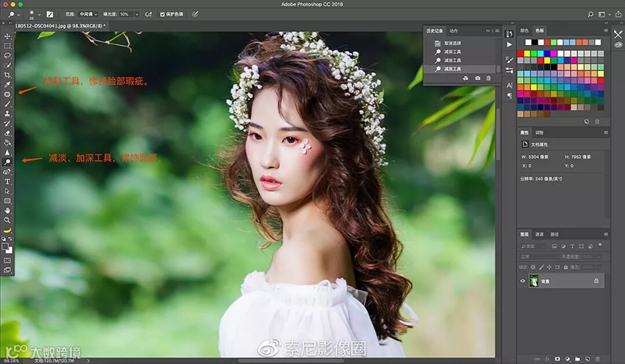This screenshot has height=364, width=625.
Task: Open the search icon at top right
Action: 590,14
